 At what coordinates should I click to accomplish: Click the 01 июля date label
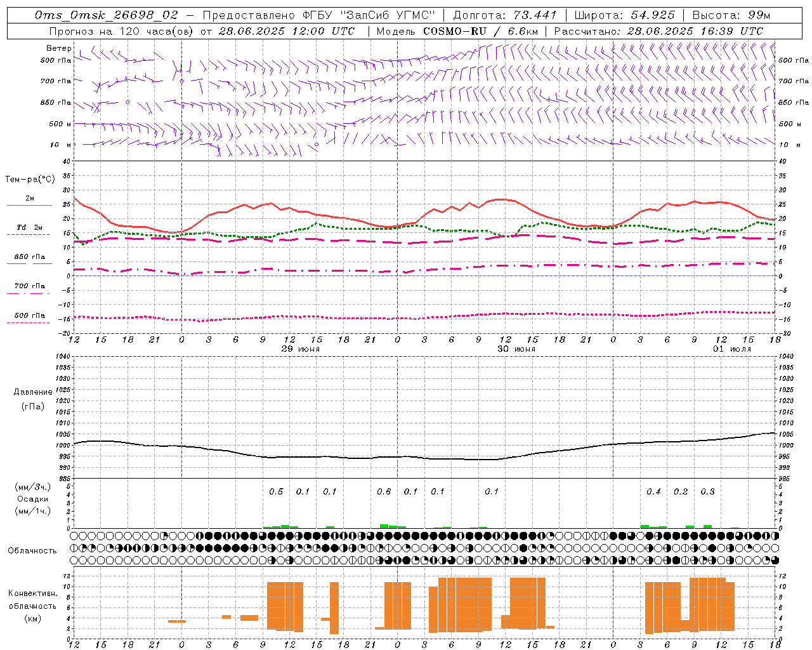732,349
